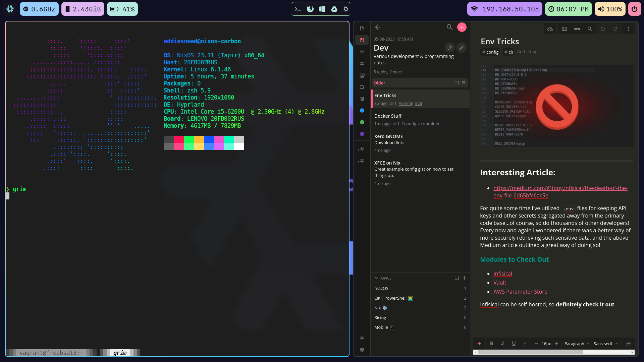This screenshot has height=362, width=644.
Task: Open the Trash icon in sidebar
Action: point(362,99)
